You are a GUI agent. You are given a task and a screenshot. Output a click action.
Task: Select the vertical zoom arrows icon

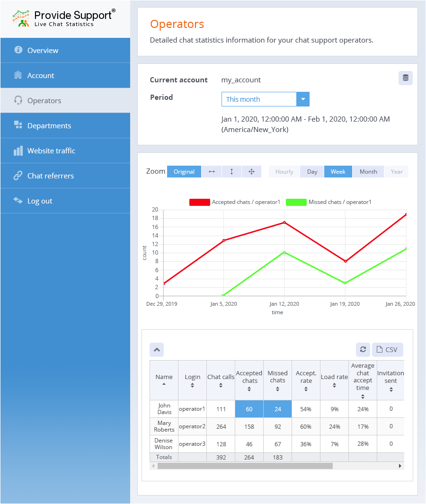pyautogui.click(x=231, y=172)
